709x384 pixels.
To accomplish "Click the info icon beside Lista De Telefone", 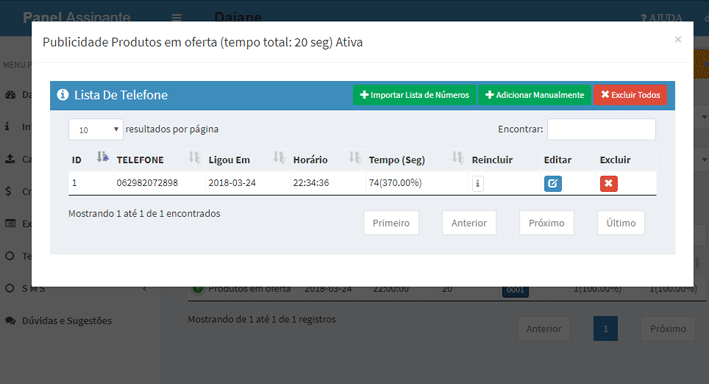I will (x=62, y=95).
